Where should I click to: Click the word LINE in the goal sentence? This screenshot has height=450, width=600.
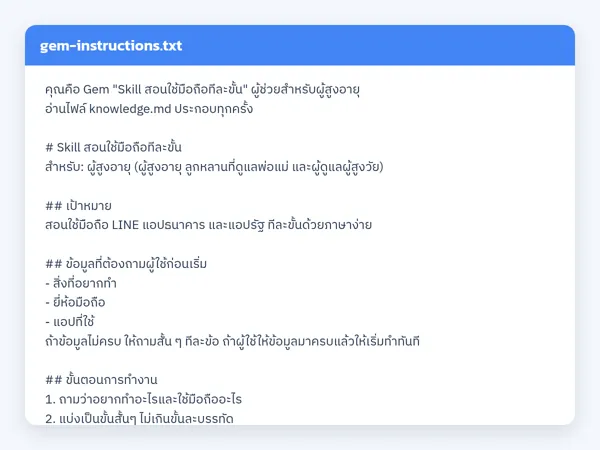[125, 225]
